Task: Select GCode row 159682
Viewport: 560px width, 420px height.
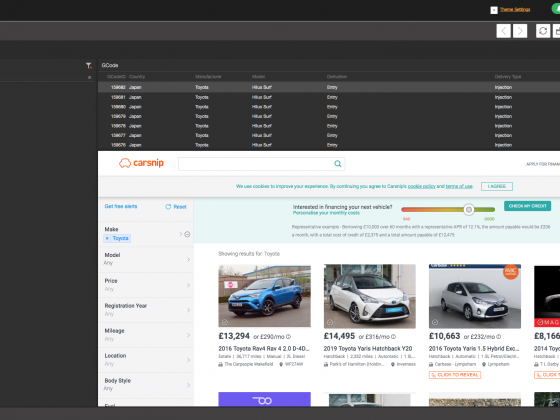Action: (x=329, y=87)
